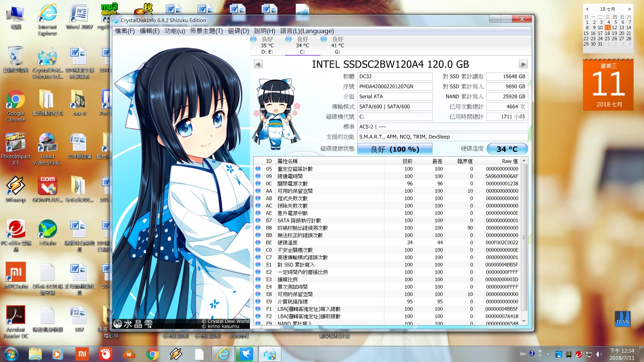
Task: Open the 編輯(E) menu
Action: pos(149,31)
